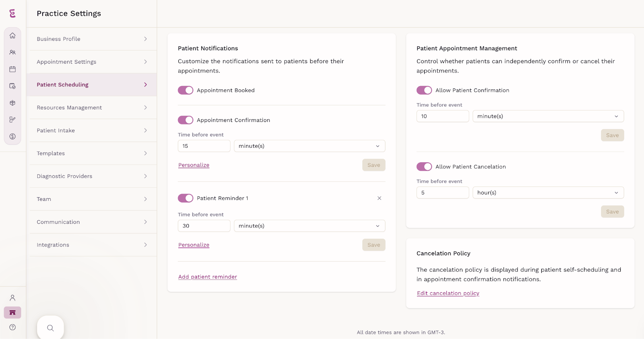Viewport: 644px width, 339px height.
Task: Disable the Appointment Booked toggle
Action: [186, 90]
